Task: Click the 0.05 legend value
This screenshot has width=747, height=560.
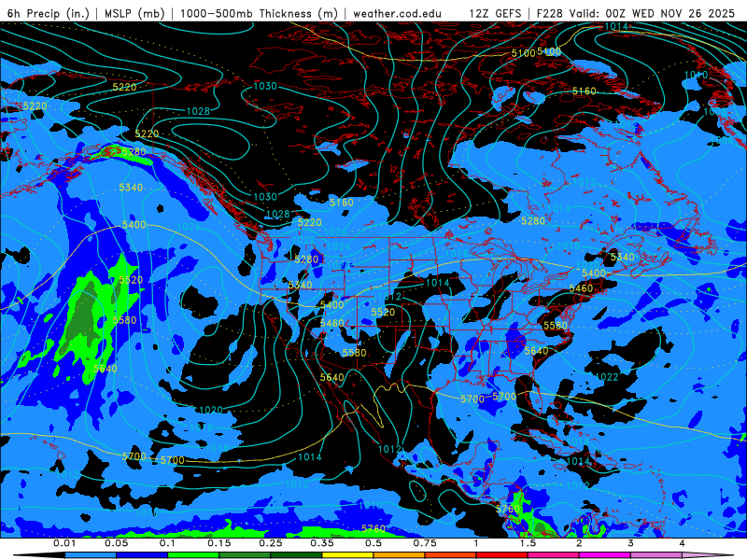Action: coord(116,543)
